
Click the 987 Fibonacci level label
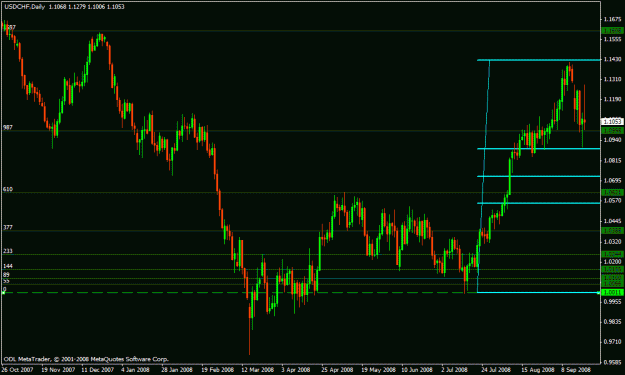pos(8,128)
